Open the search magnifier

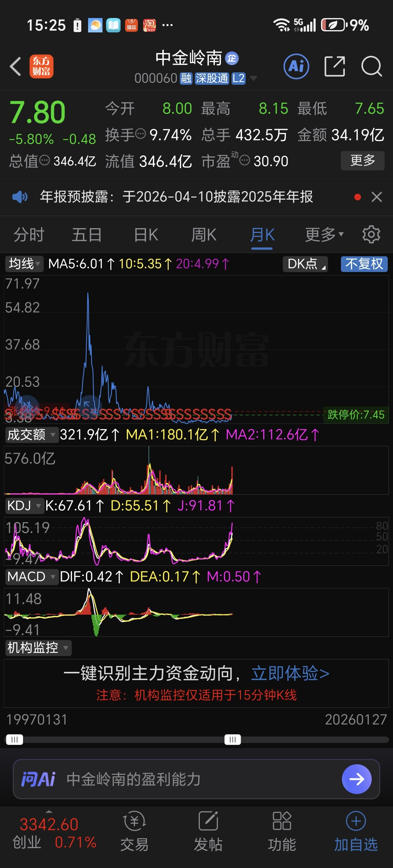click(x=371, y=66)
